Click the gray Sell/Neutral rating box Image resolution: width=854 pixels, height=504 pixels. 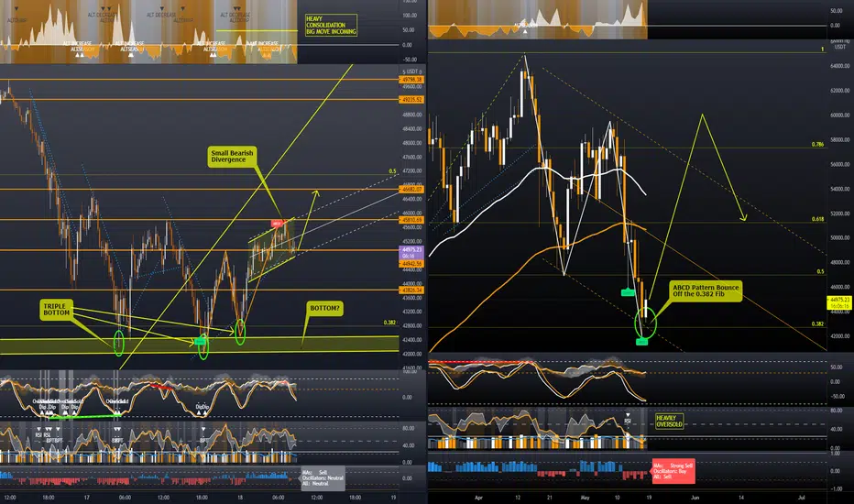(x=323, y=478)
